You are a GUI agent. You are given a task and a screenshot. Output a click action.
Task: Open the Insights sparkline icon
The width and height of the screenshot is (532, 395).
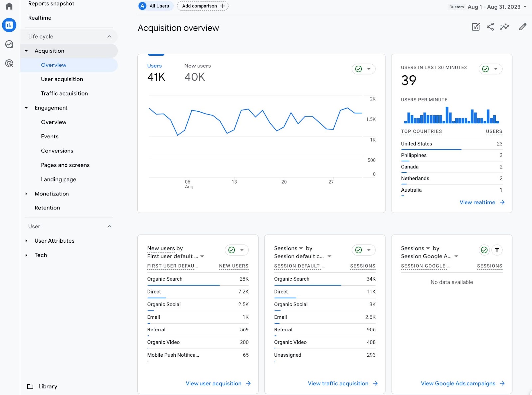click(x=504, y=27)
